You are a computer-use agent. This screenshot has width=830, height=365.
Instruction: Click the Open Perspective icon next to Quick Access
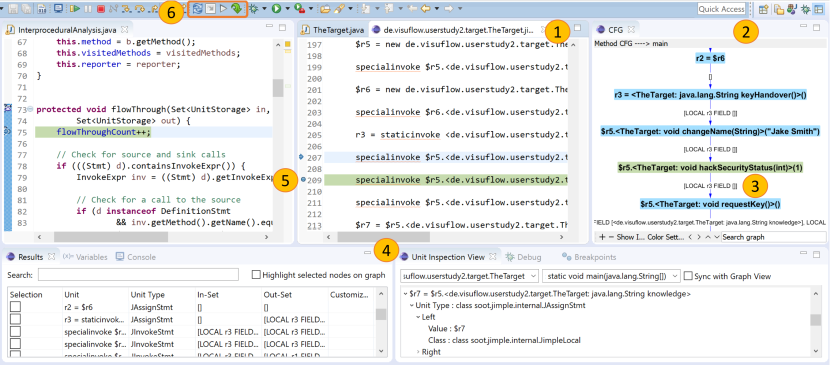[x=763, y=9]
